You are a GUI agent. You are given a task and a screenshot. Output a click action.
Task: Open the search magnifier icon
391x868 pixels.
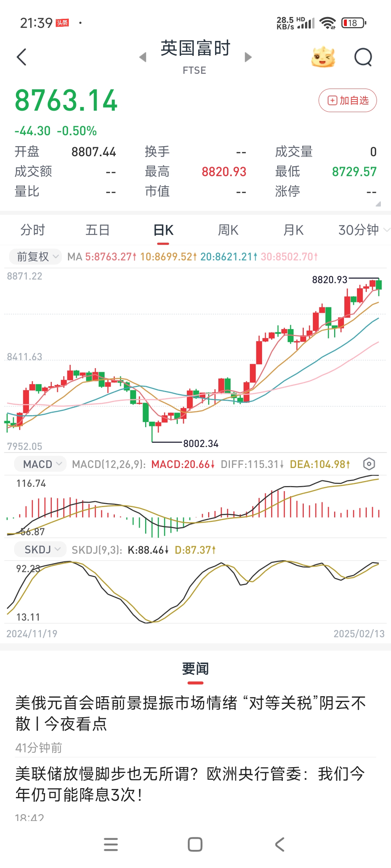coord(363,57)
